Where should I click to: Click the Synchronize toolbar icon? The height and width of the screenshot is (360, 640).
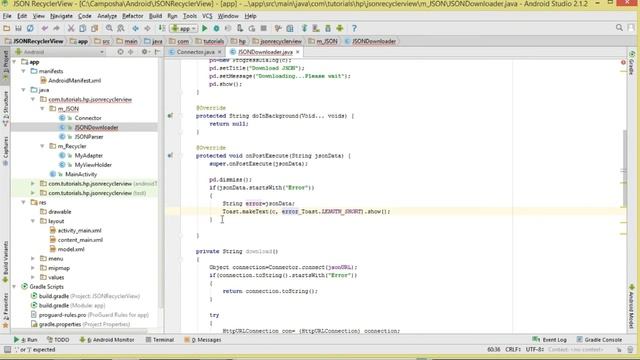pos(30,28)
